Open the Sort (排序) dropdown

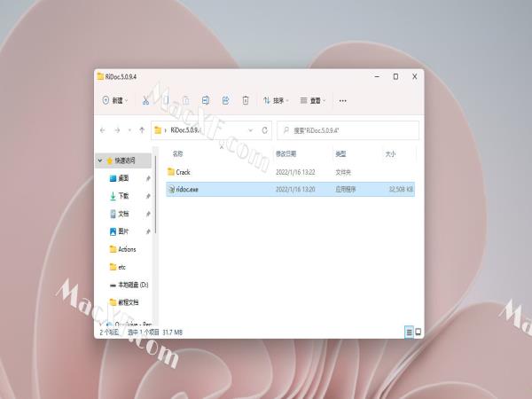(276, 100)
